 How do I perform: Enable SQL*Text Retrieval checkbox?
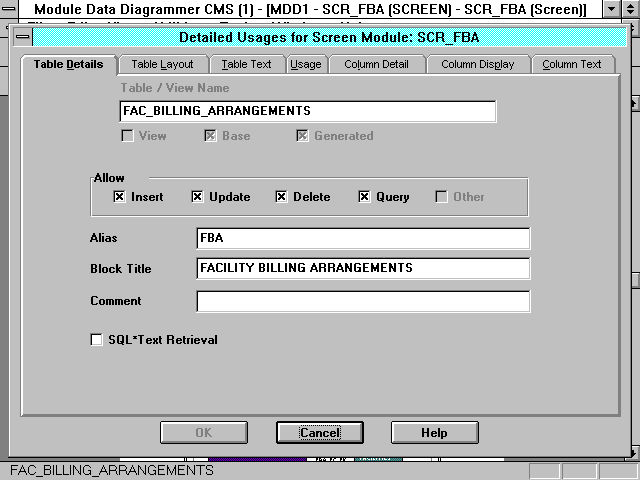[x=97, y=340]
